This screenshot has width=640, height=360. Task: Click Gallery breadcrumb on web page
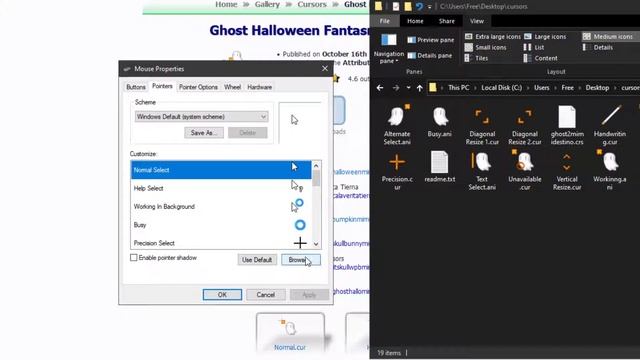point(267,4)
